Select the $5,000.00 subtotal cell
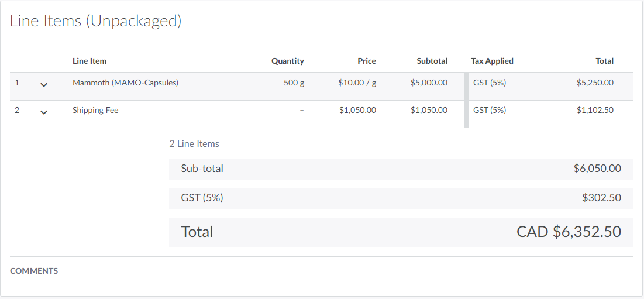The width and height of the screenshot is (644, 299). 429,83
